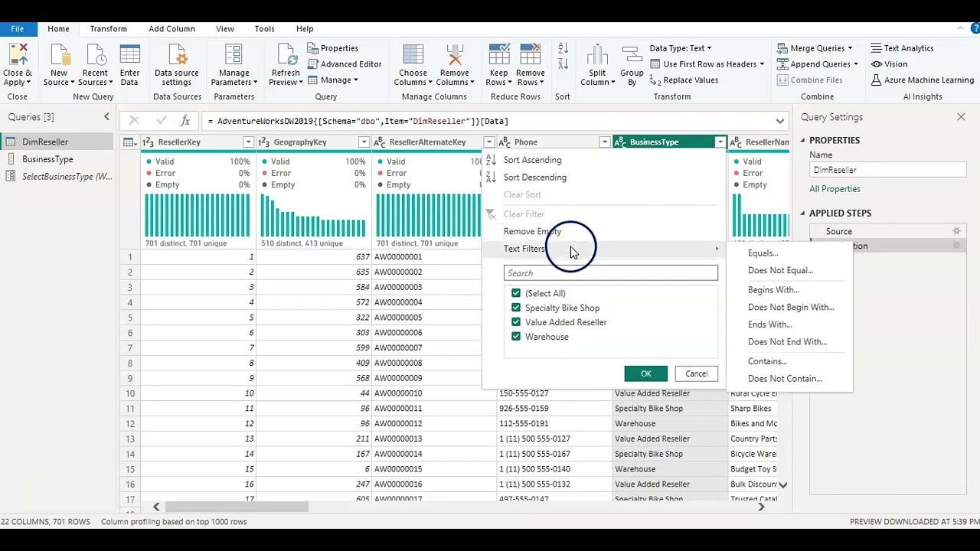Image resolution: width=980 pixels, height=551 pixels.
Task: Select the BusinessType query
Action: pos(47,159)
